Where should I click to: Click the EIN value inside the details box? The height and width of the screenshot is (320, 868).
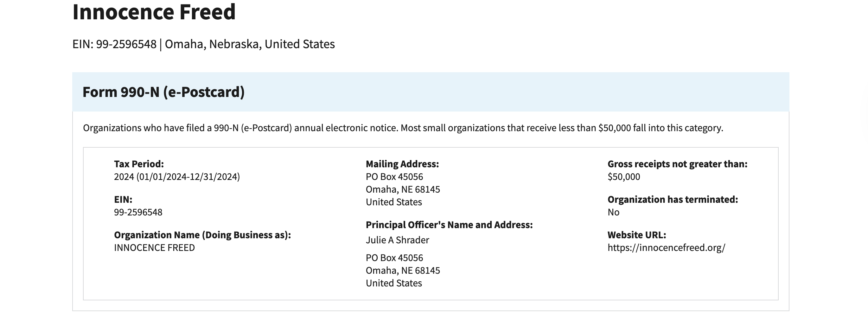(x=138, y=212)
